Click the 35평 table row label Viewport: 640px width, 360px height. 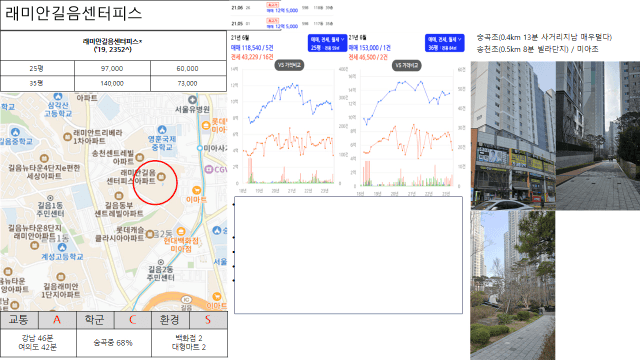pos(36,83)
